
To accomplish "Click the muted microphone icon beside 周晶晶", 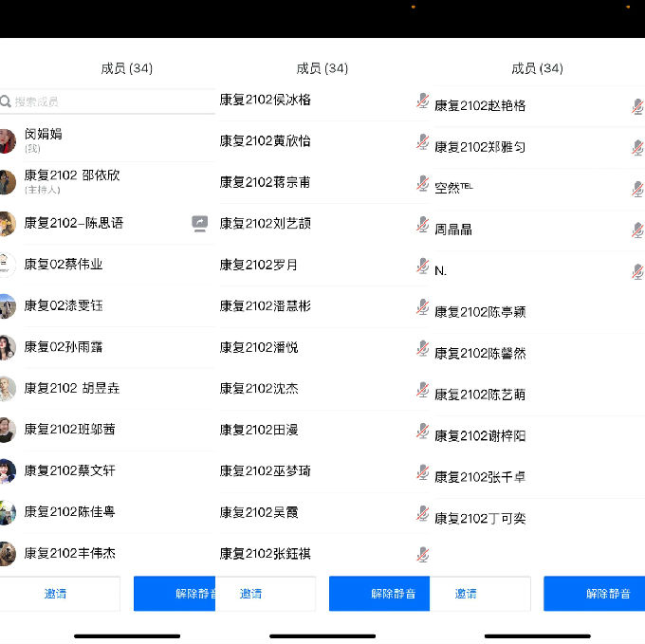I will point(638,230).
